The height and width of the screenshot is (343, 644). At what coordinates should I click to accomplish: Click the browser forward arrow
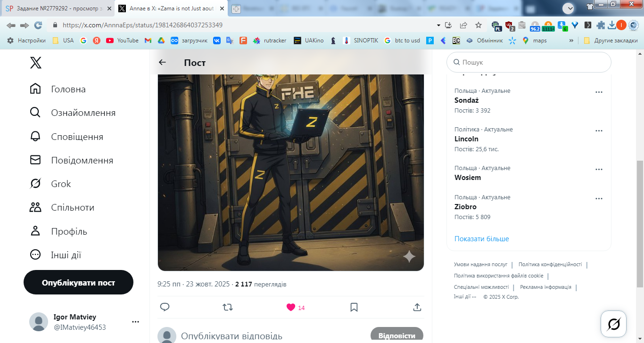(x=24, y=25)
